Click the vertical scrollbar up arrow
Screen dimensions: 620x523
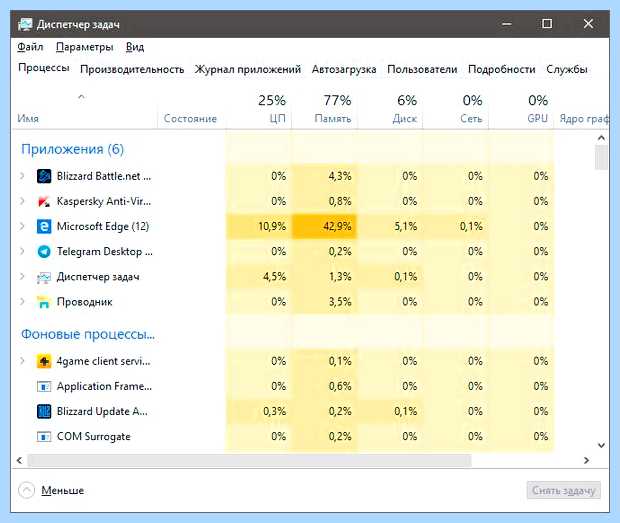point(601,138)
